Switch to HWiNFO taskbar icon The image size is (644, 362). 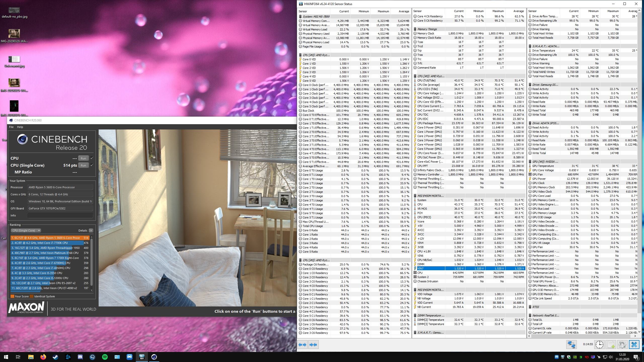pos(142,357)
